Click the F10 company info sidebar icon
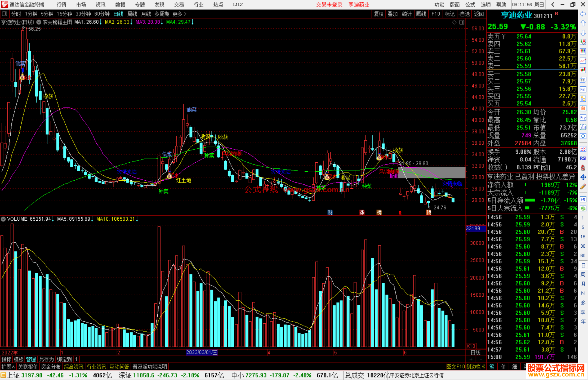 pyautogui.click(x=583, y=90)
